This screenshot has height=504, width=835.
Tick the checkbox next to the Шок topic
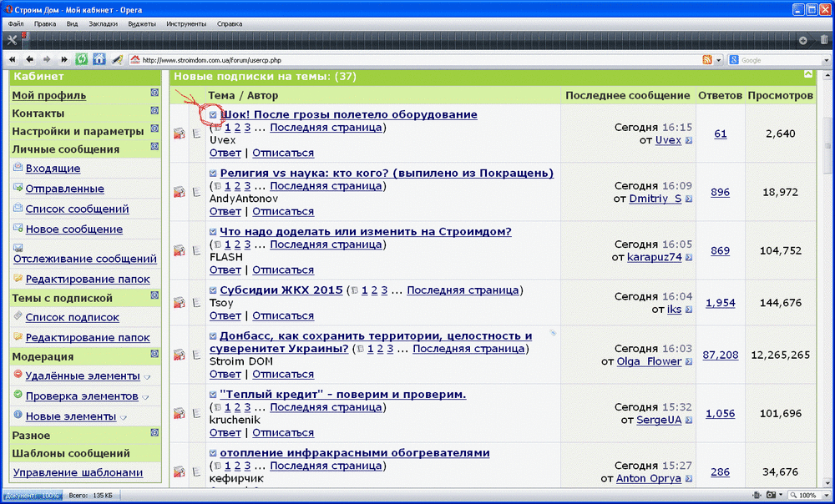click(x=213, y=114)
